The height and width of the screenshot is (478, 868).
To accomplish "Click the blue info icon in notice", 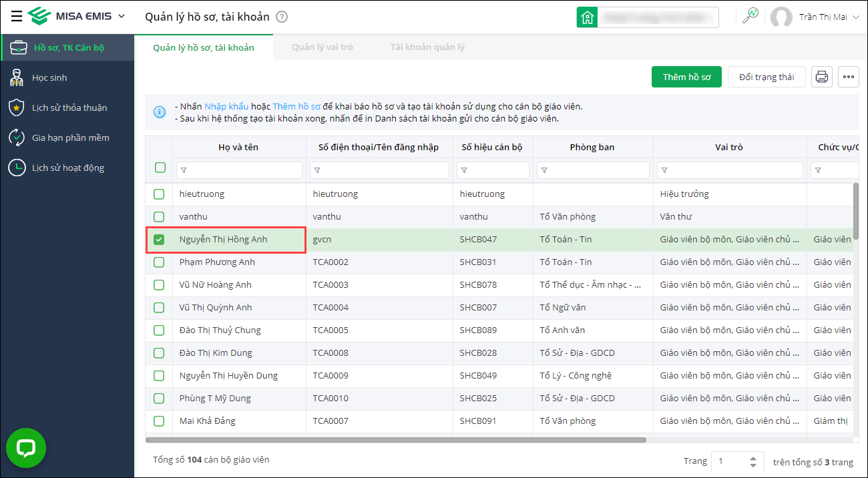I will pyautogui.click(x=160, y=112).
